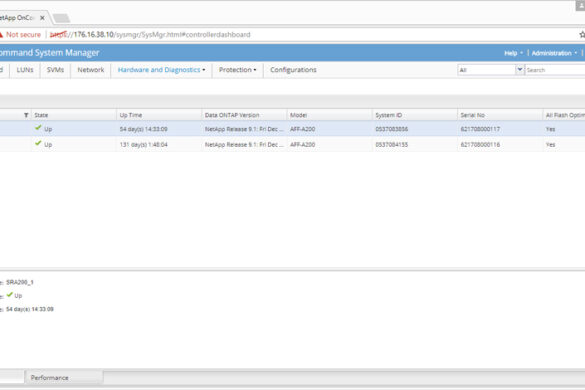Open a new browser tab
The width and height of the screenshot is (585, 390).
61,18
